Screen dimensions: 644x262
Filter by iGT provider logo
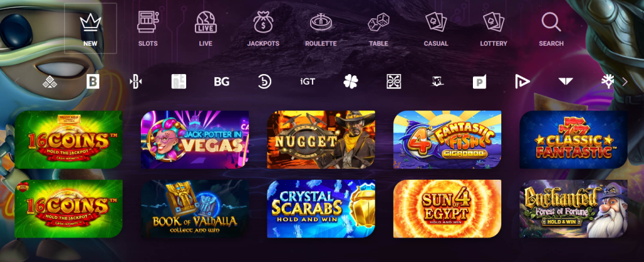tap(307, 82)
